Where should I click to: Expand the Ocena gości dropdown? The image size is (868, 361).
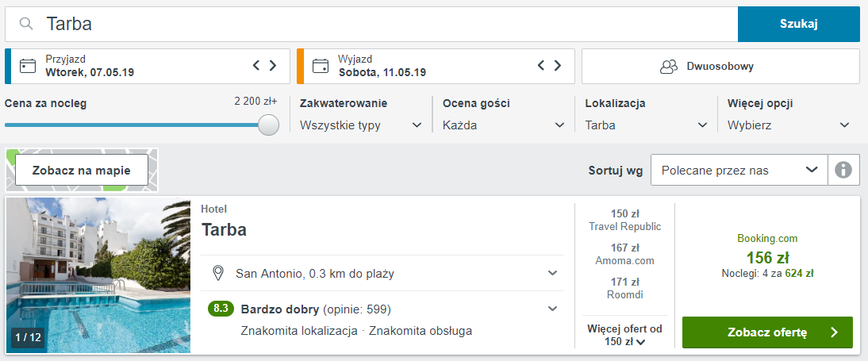pyautogui.click(x=504, y=125)
